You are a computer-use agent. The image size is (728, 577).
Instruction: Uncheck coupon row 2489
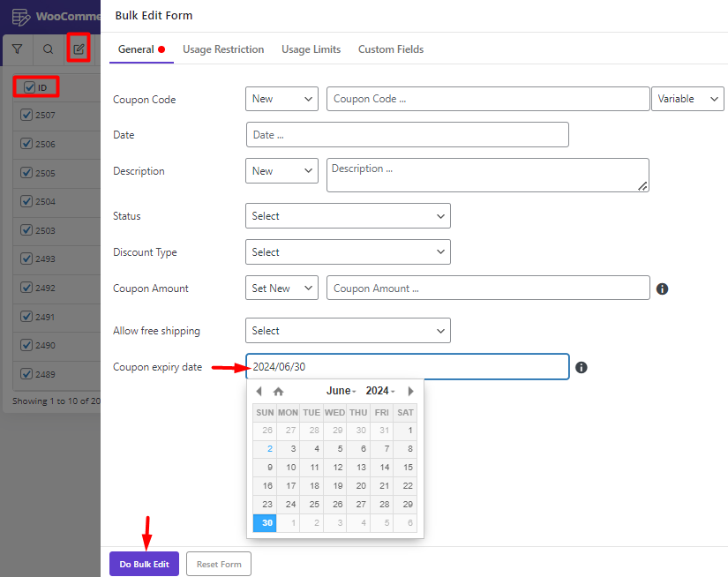point(26,374)
